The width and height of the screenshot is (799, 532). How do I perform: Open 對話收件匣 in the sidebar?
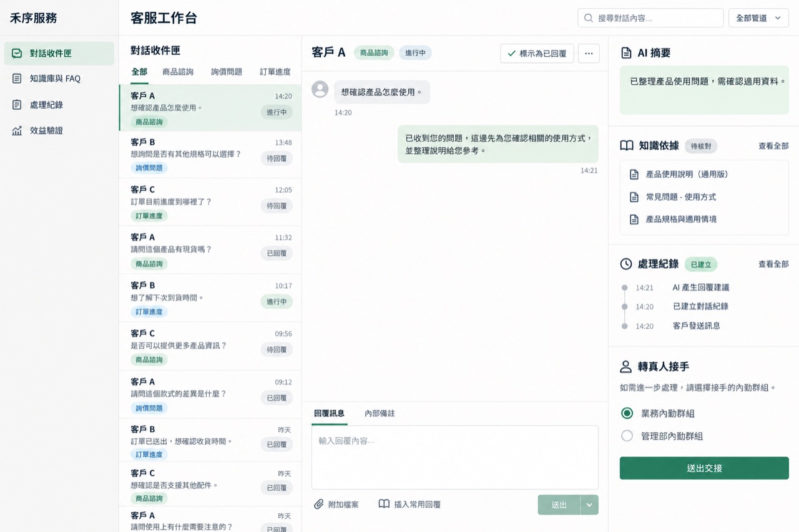pos(59,54)
